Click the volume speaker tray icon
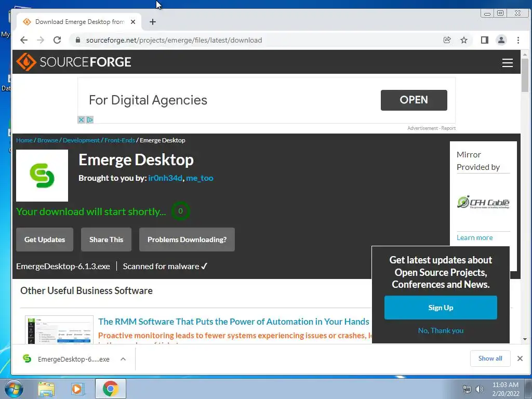Image resolution: width=532 pixels, height=399 pixels. tap(480, 389)
